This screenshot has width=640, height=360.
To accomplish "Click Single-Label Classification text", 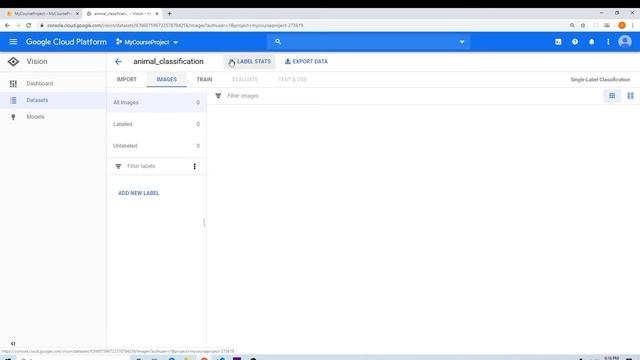I will point(600,80).
